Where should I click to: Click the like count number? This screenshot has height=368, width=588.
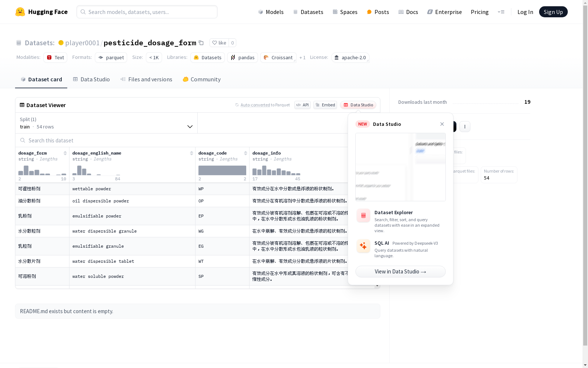tap(232, 43)
